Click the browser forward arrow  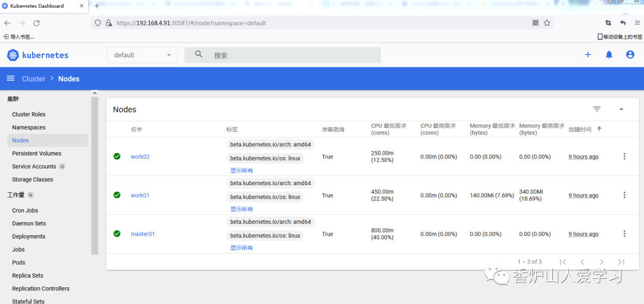coord(22,23)
